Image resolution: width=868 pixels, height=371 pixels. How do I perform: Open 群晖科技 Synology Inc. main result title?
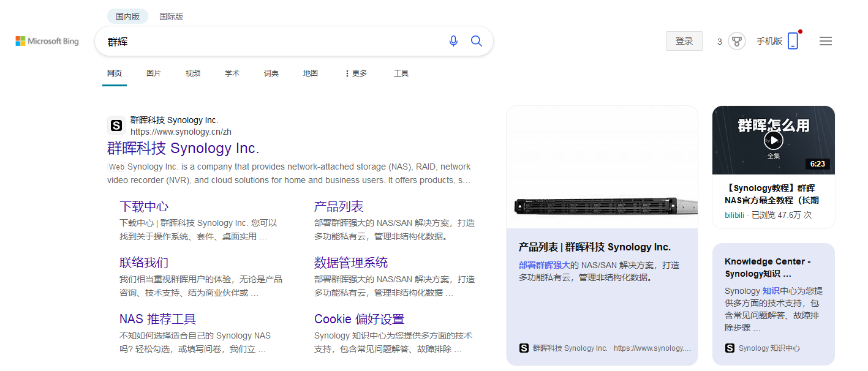(183, 148)
